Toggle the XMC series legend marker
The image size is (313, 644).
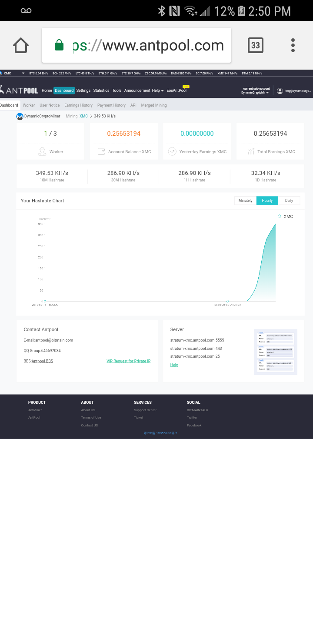(280, 216)
